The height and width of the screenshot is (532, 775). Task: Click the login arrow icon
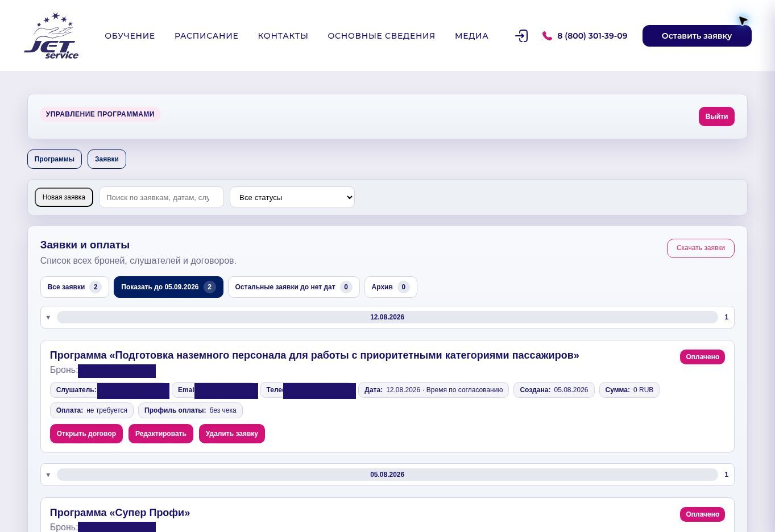tap(521, 36)
